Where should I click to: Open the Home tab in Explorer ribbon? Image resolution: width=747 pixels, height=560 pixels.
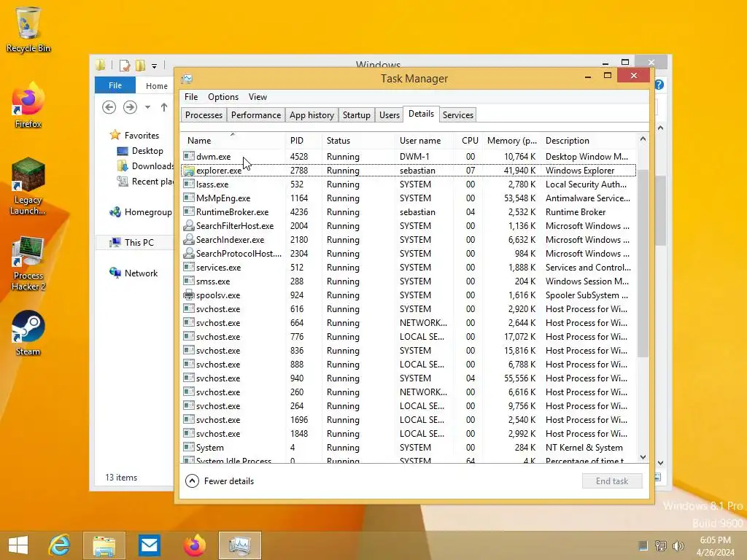pyautogui.click(x=157, y=86)
